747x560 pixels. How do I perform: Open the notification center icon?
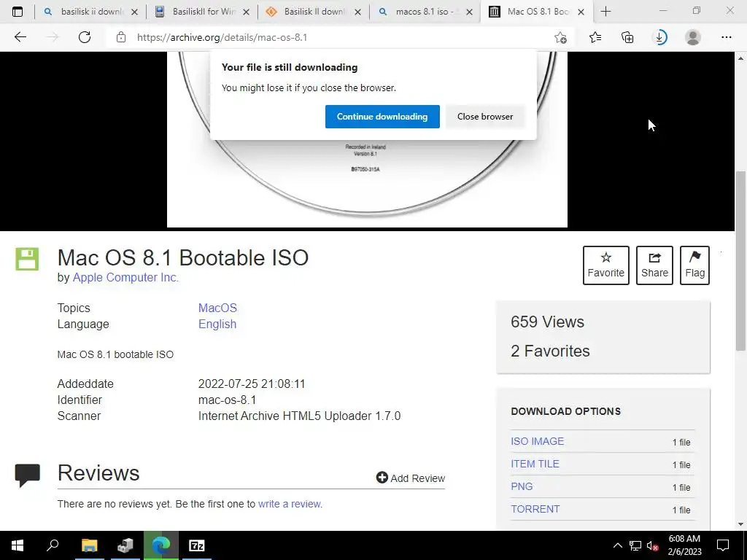click(723, 545)
